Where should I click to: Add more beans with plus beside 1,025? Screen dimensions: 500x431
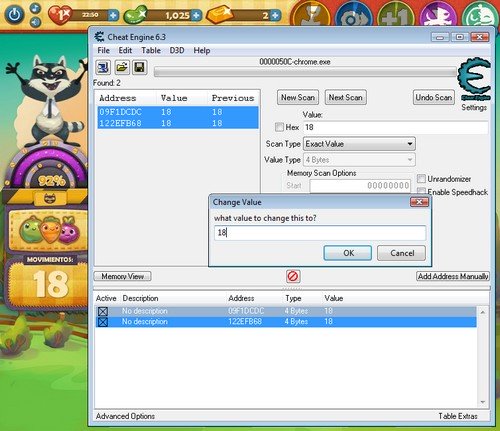click(197, 15)
